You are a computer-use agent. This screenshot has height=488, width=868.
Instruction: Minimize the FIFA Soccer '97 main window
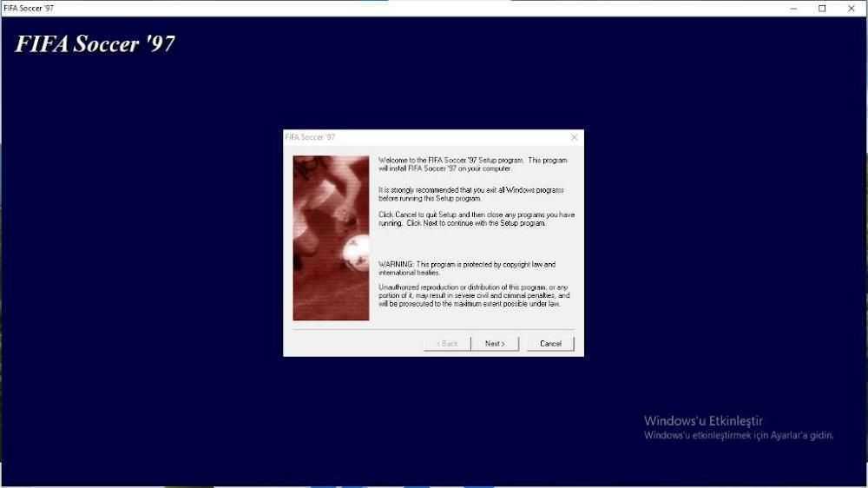click(x=793, y=9)
